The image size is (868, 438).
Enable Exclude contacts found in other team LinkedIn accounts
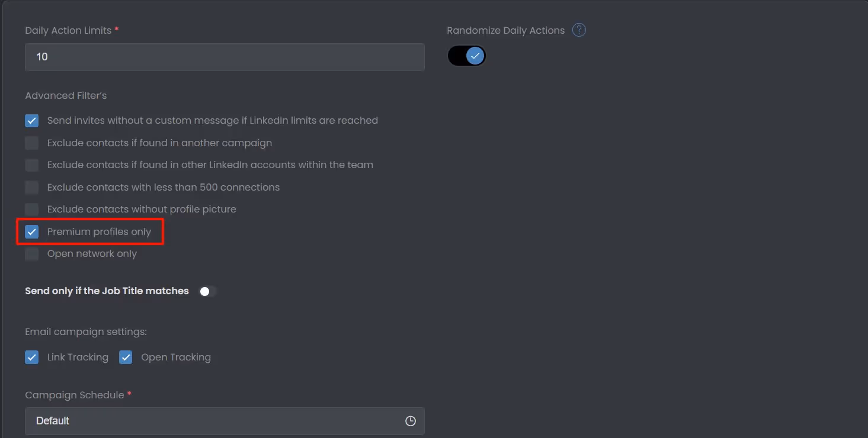click(x=31, y=165)
